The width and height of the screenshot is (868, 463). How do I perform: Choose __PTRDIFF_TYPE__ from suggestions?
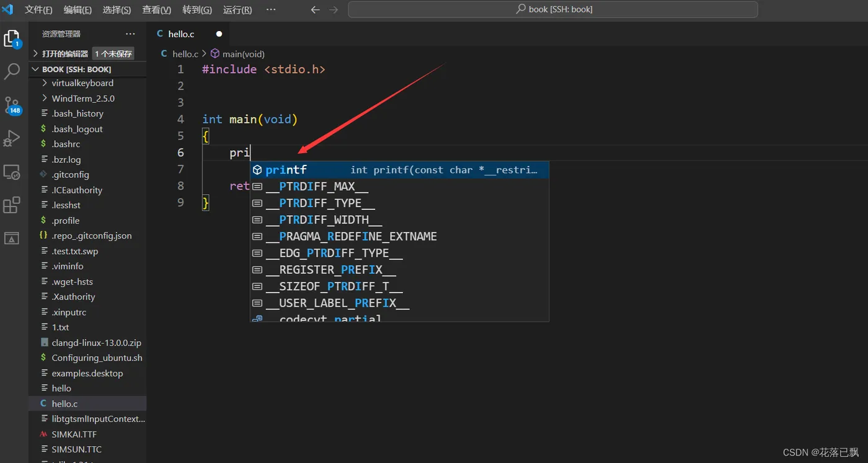coord(399,203)
